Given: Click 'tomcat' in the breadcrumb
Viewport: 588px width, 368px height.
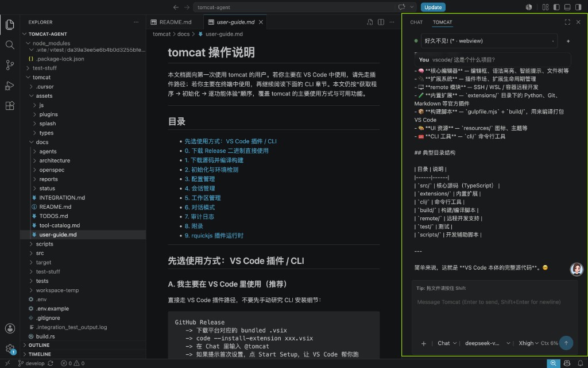Looking at the screenshot, I should click(x=161, y=34).
